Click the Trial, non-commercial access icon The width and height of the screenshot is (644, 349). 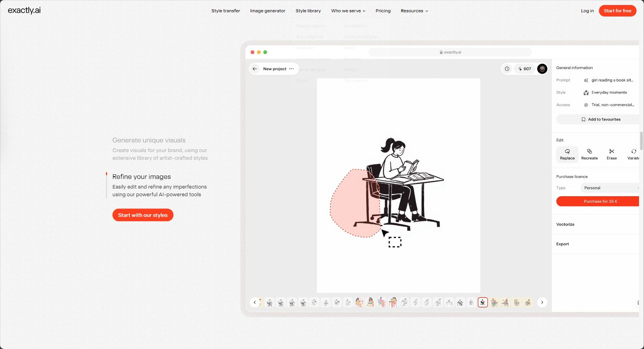pos(586,105)
